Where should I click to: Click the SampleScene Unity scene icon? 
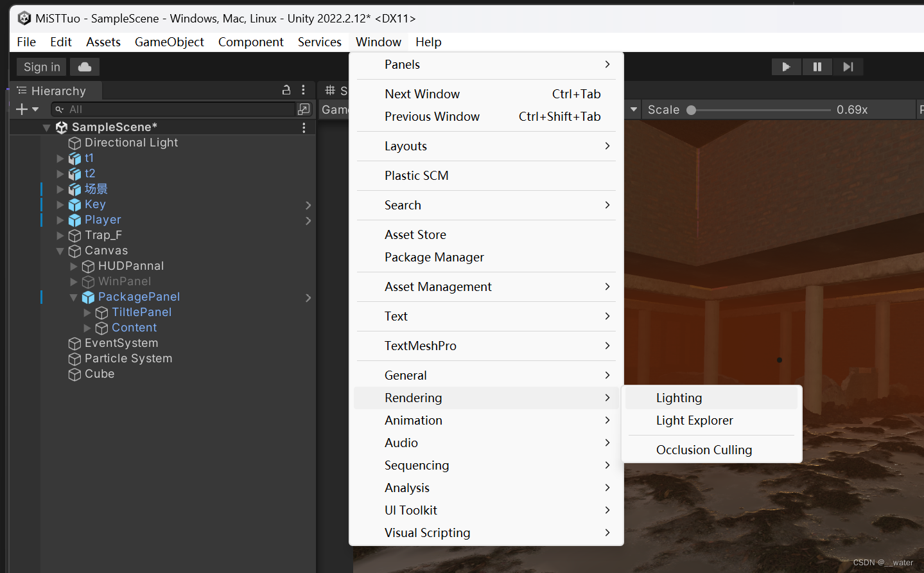[62, 127]
